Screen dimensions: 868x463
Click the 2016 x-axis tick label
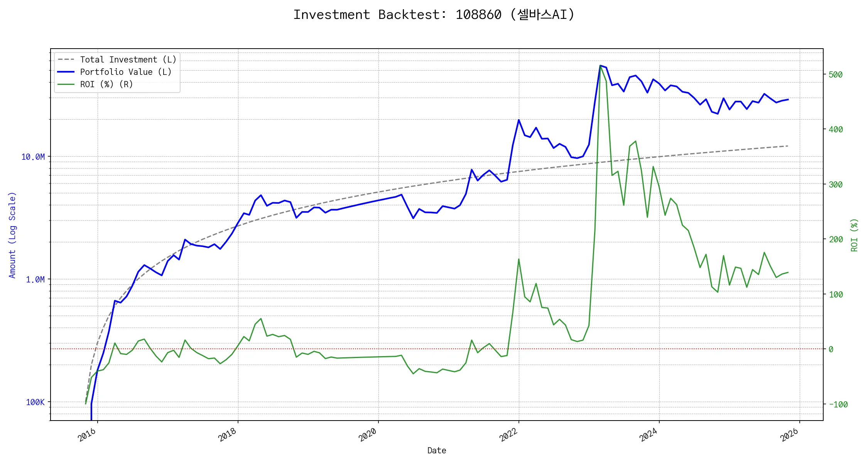87,435
